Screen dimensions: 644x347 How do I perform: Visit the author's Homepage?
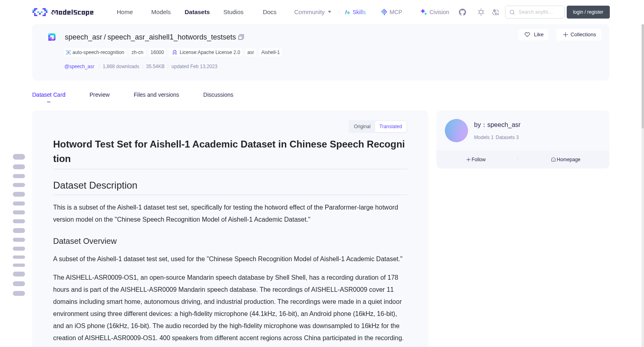[566, 160]
